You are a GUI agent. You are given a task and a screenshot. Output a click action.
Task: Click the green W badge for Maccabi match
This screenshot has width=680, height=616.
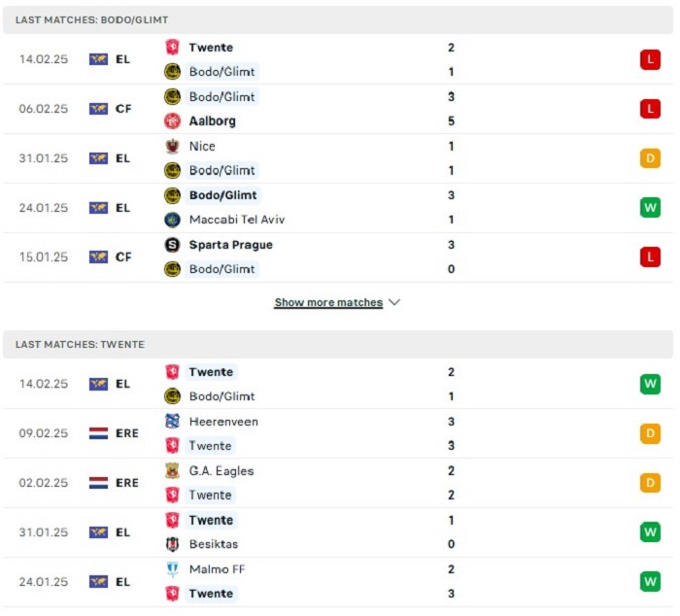click(650, 208)
